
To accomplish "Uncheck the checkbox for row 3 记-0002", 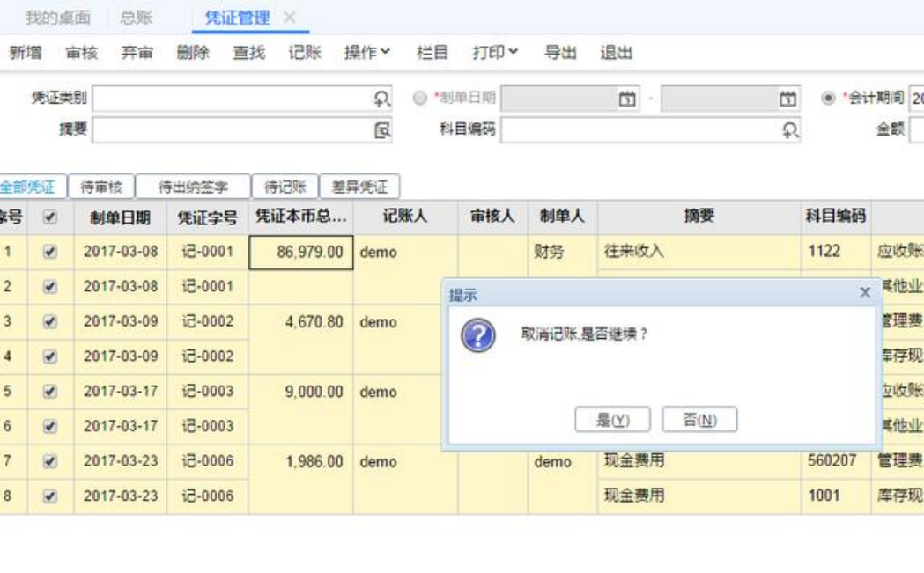I will pos(50,321).
